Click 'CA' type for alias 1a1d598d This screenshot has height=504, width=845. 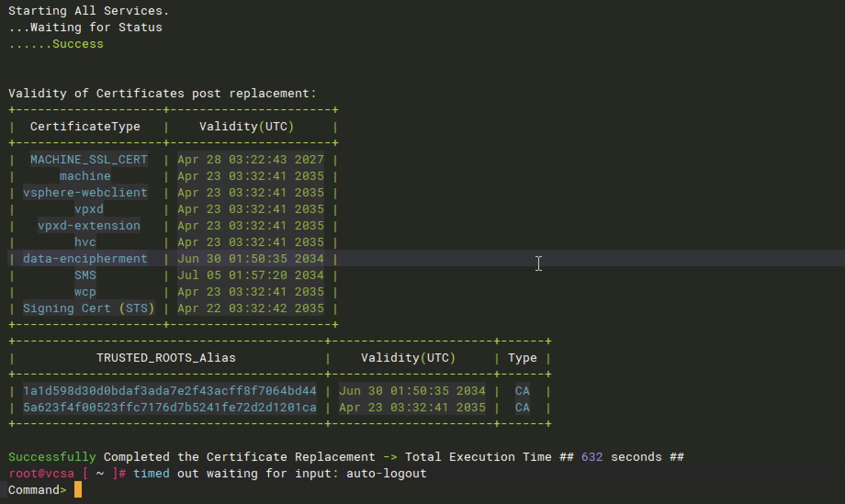point(523,391)
